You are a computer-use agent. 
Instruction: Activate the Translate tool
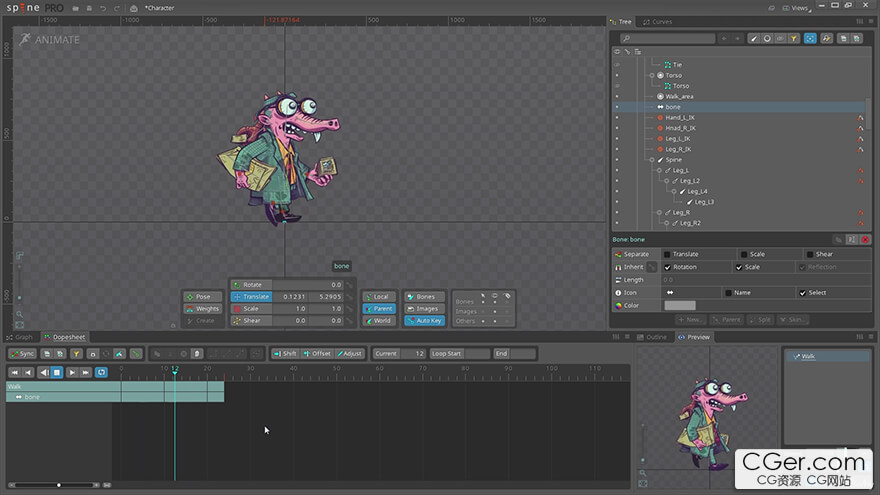click(251, 297)
